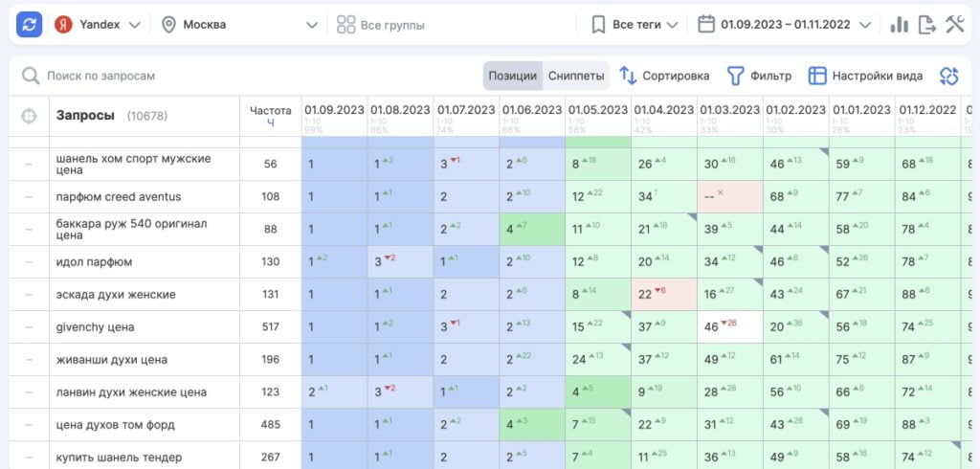
Task: Switch to Позиции view
Action: [512, 76]
